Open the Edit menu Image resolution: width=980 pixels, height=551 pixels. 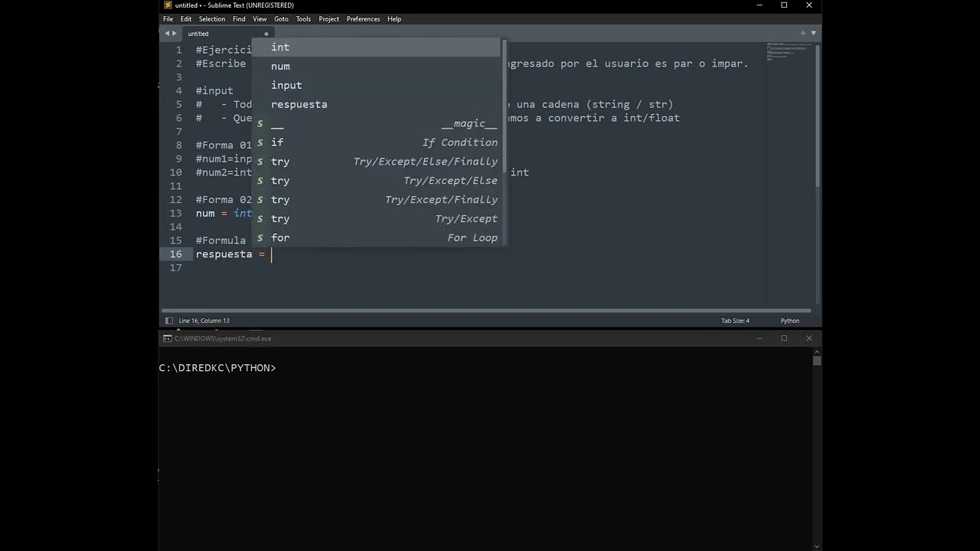186,19
